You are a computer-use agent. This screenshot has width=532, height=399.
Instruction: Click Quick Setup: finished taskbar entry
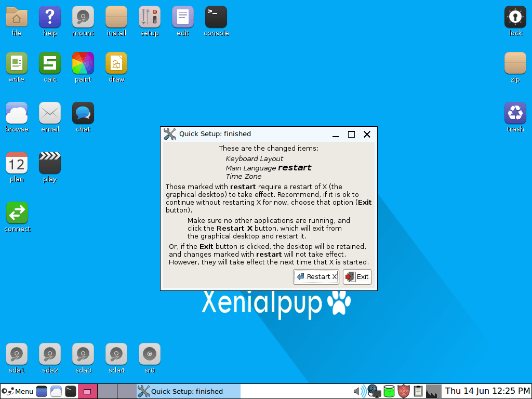189,391
